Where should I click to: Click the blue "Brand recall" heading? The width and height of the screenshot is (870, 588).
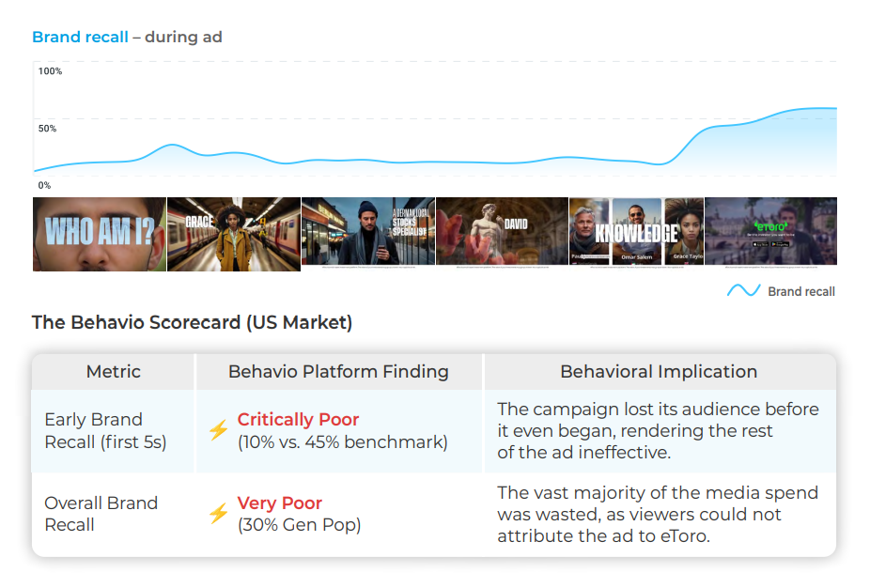tap(80, 38)
